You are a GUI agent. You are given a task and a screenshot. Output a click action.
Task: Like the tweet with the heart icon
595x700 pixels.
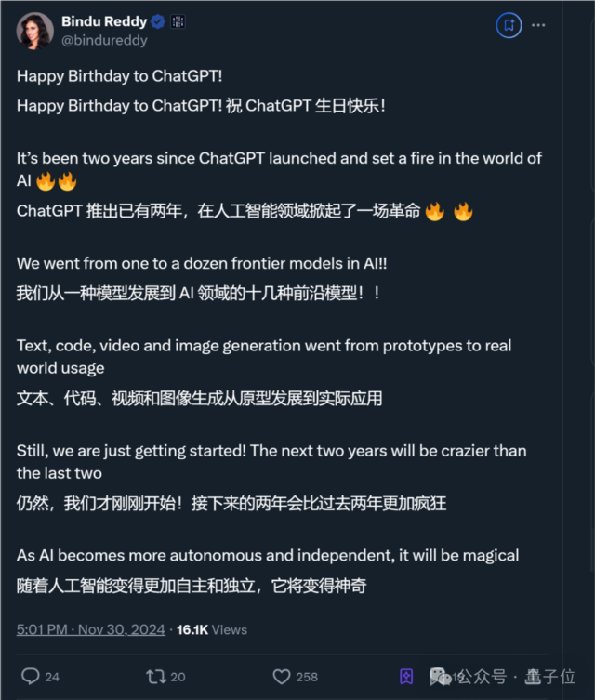pyautogui.click(x=282, y=677)
